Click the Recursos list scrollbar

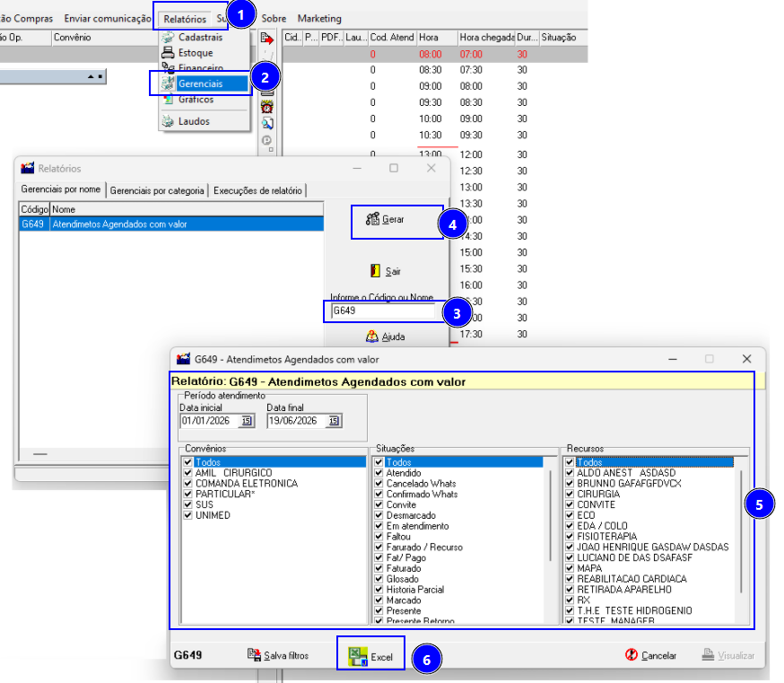pyautogui.click(x=741, y=530)
